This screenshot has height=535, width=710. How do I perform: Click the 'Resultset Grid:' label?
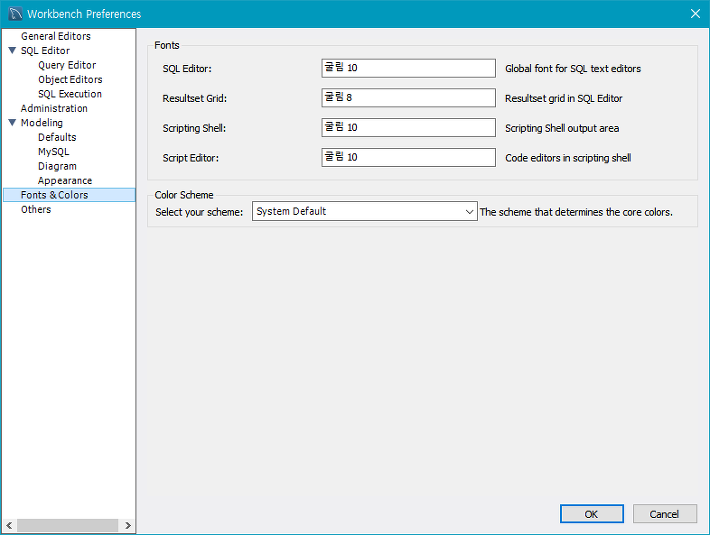[x=194, y=98]
